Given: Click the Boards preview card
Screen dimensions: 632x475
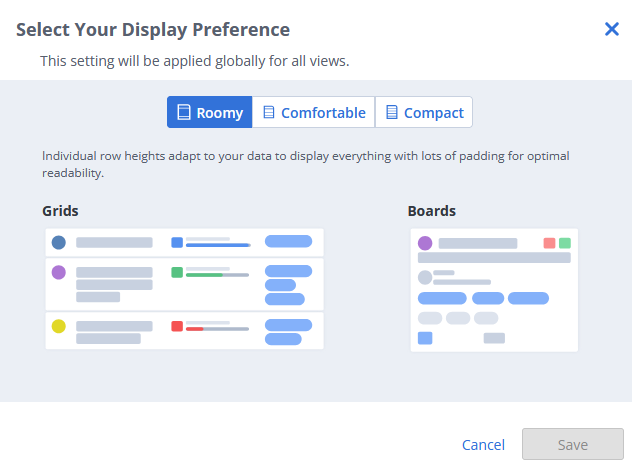Looking at the screenshot, I should (494, 290).
